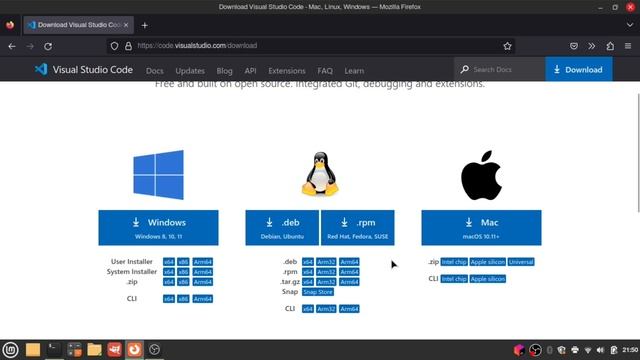Open the Snap Store link
This screenshot has height=360, width=640.
point(318,292)
